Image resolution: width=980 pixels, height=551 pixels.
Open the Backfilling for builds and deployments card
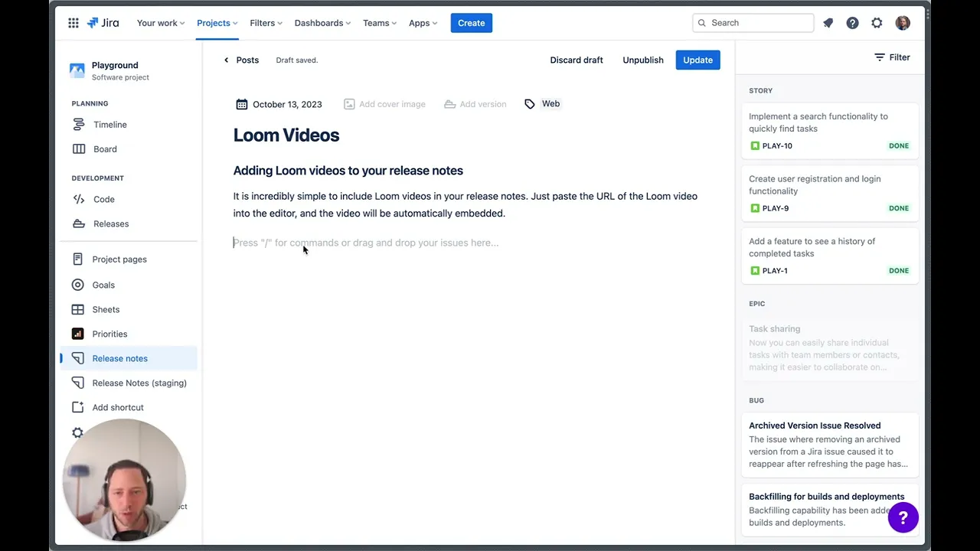(x=830, y=510)
